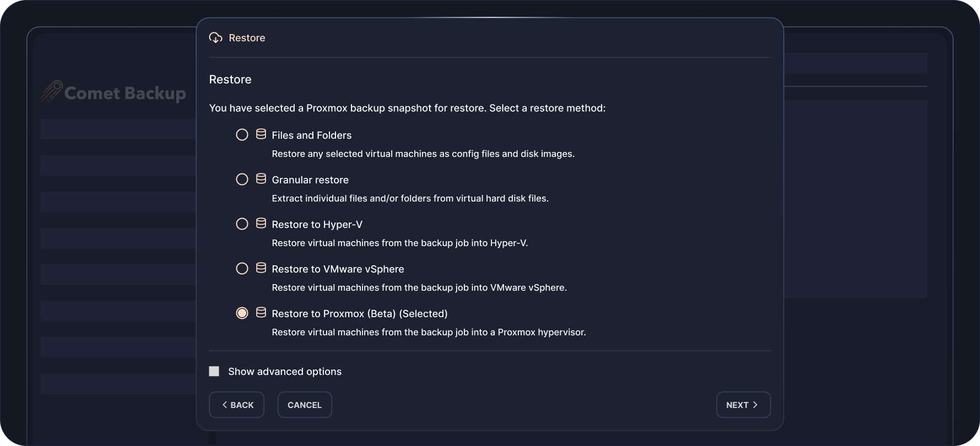Click the Granular restore label text

pyautogui.click(x=310, y=180)
